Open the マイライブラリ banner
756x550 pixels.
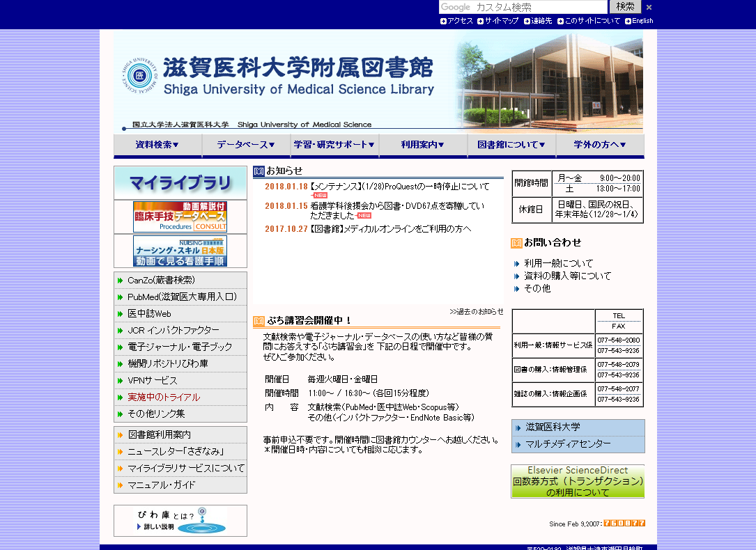[x=180, y=183]
